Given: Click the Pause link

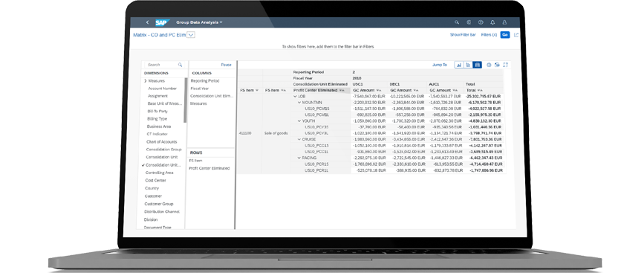Looking at the screenshot, I should pos(226,65).
